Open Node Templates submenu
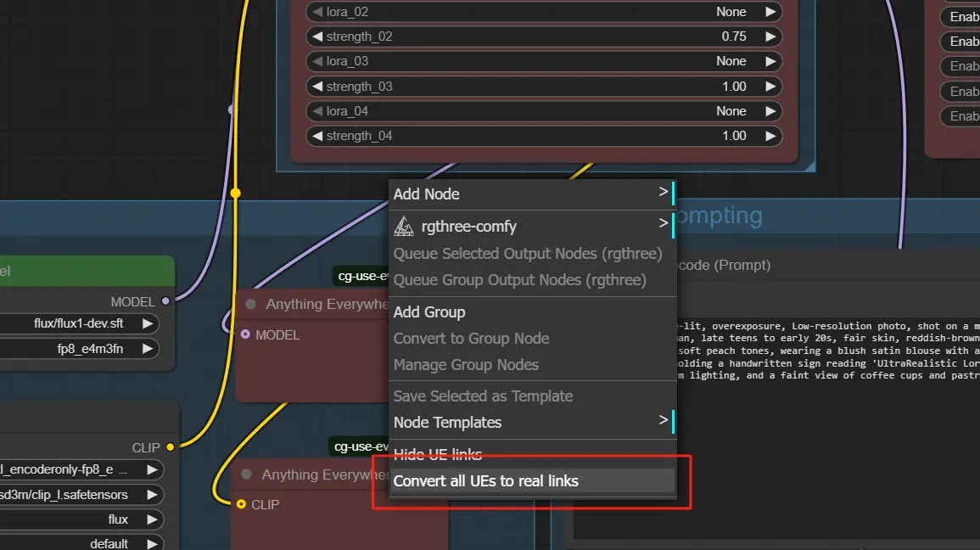Viewport: 980px width, 550px height. pos(533,423)
